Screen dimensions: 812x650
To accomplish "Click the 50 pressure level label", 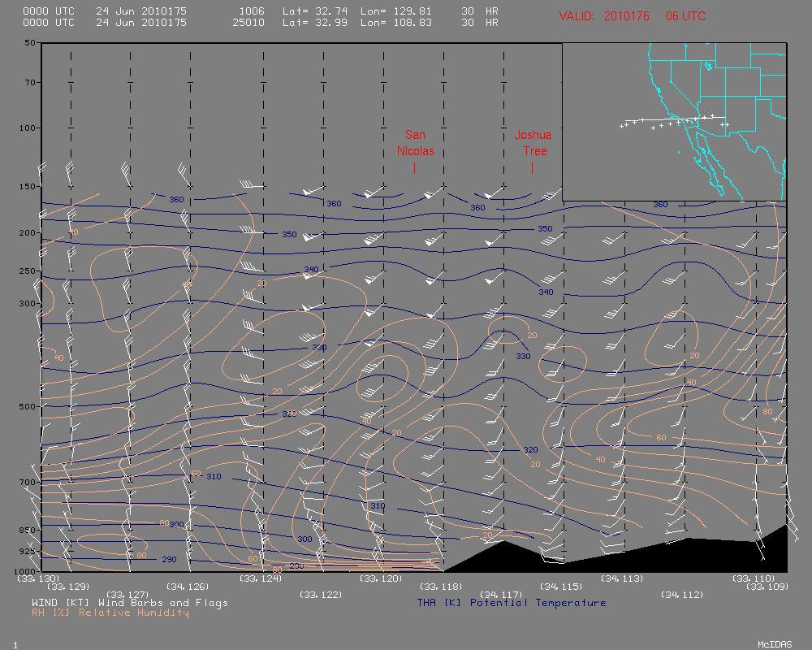I will tap(30, 43).
